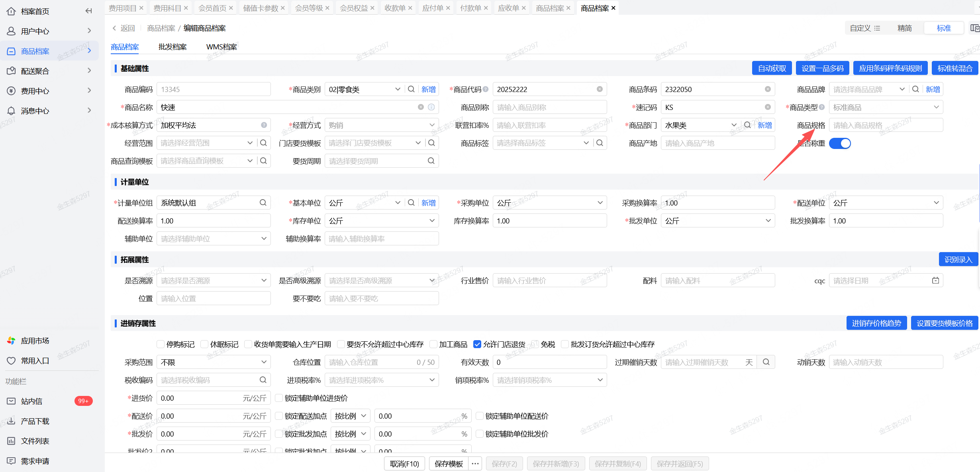The height and width of the screenshot is (472, 980).
Task: Click search icon for 过期催销天数
Action: tap(766, 362)
